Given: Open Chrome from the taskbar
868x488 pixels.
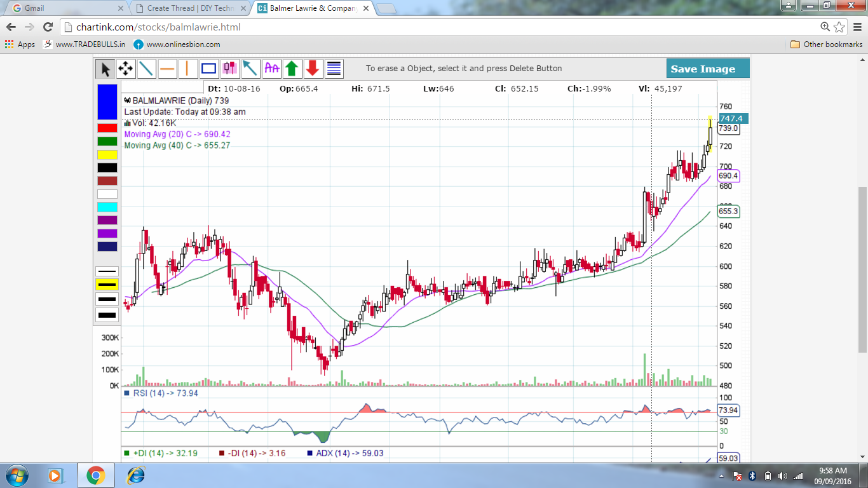Looking at the screenshot, I should click(95, 475).
